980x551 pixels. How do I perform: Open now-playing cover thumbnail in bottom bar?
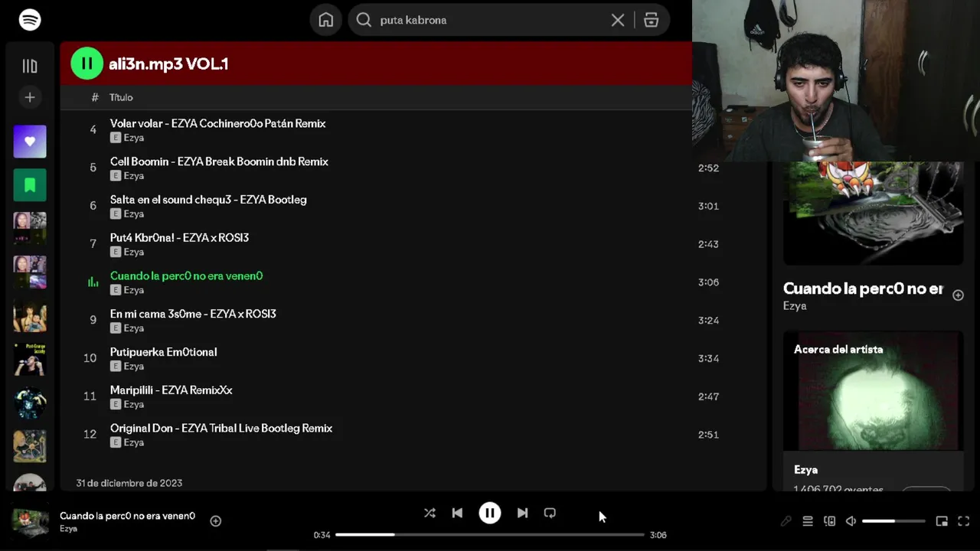(30, 522)
